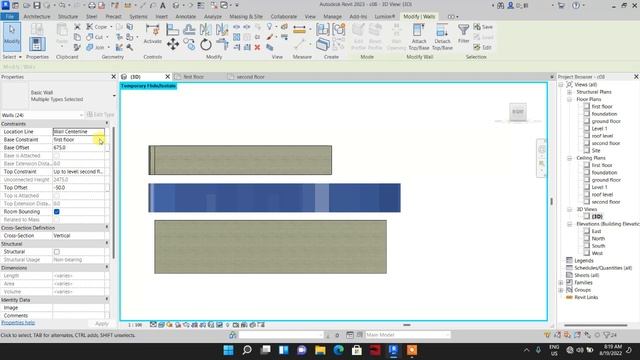The width and height of the screenshot is (640, 360).
Task: Select the Move tool
Action: tap(173, 44)
